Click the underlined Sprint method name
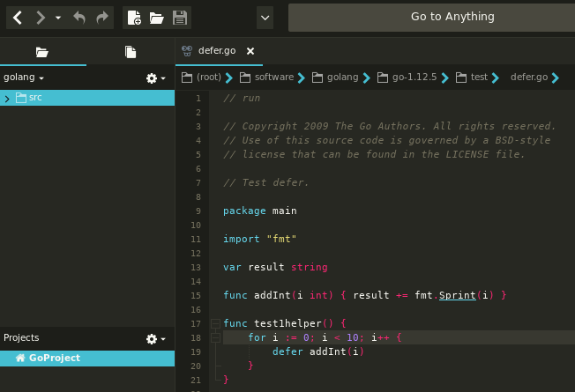Viewport: 575px width, 392px height. pos(458,296)
